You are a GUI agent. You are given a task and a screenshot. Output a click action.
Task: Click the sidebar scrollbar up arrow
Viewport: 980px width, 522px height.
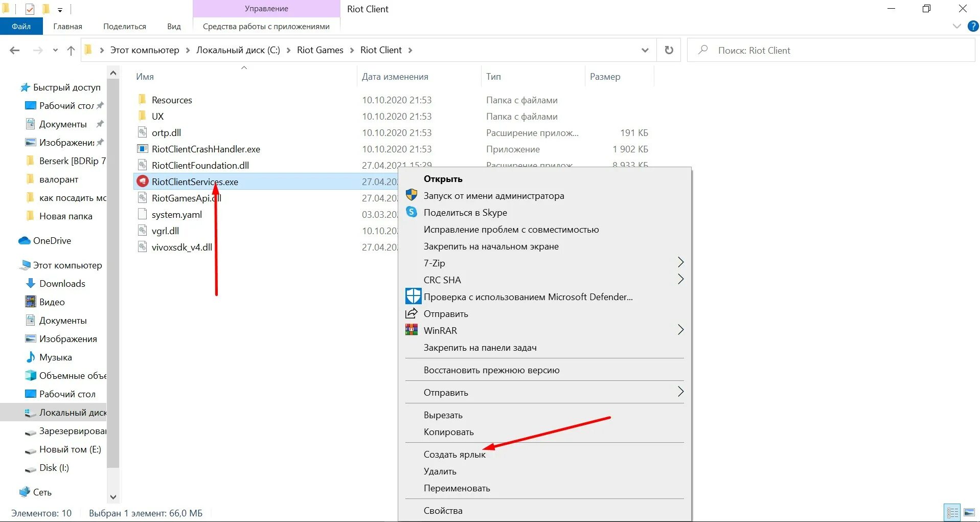pos(113,73)
